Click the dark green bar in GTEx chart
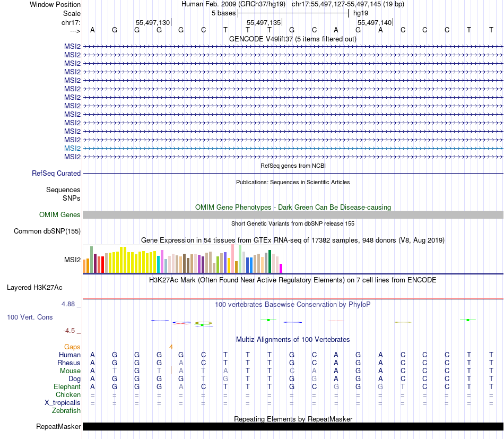This screenshot has height=439, width=504. coord(270,262)
